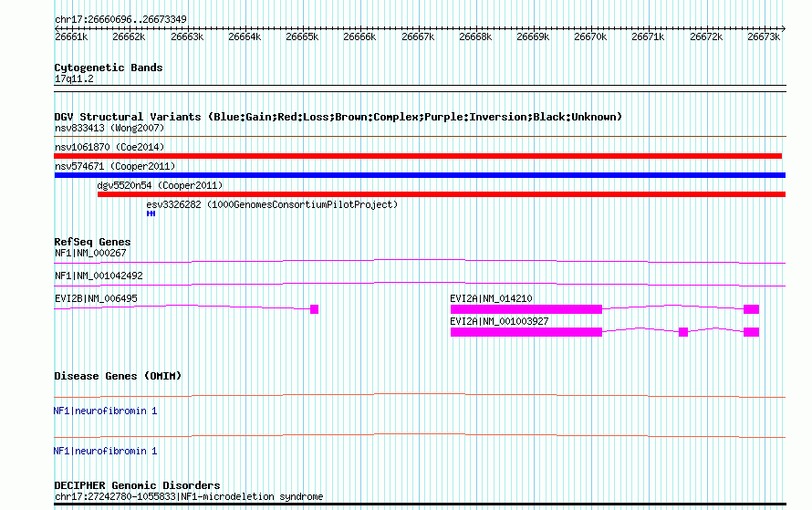Open the first NF1|neurofibromin 1 link
The height and width of the screenshot is (510, 812).
pyautogui.click(x=105, y=411)
